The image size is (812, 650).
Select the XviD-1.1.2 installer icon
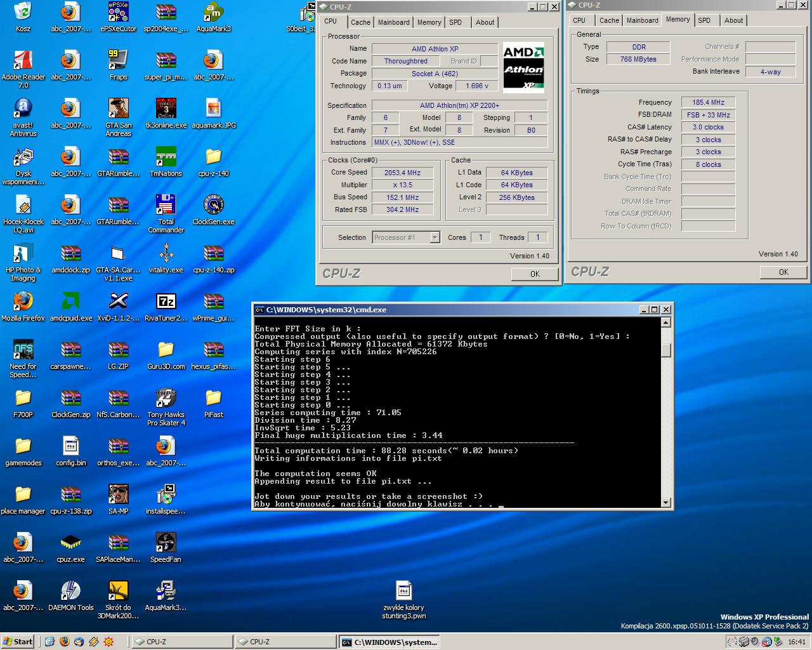point(118,301)
